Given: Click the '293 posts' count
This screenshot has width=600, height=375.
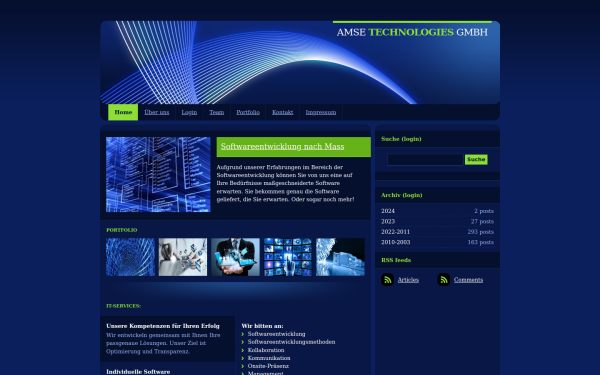Looking at the screenshot, I should click(x=481, y=232).
